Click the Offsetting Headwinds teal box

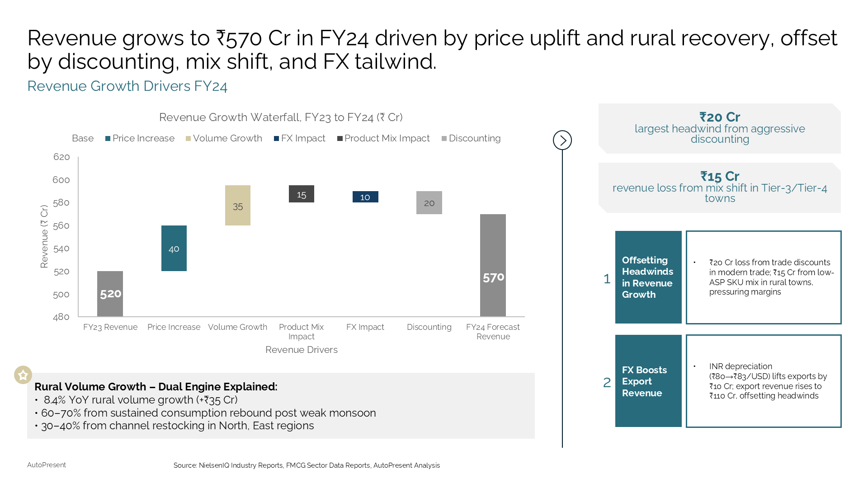click(x=648, y=277)
